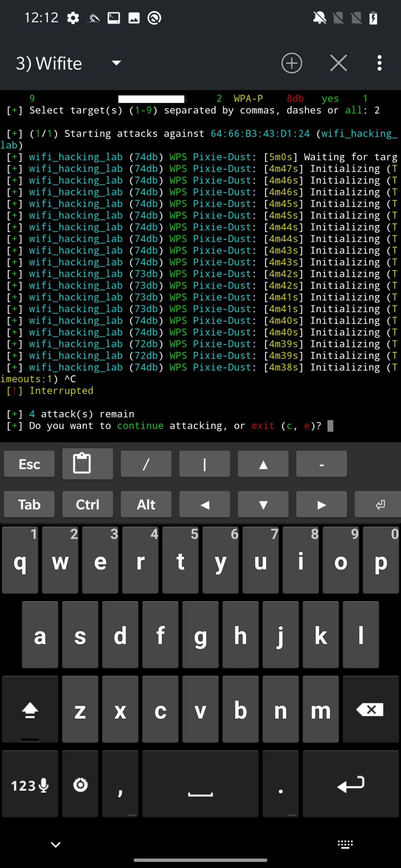Collapse the keyboard with down chevron
Screen dimensions: 401x868
[x=56, y=845]
